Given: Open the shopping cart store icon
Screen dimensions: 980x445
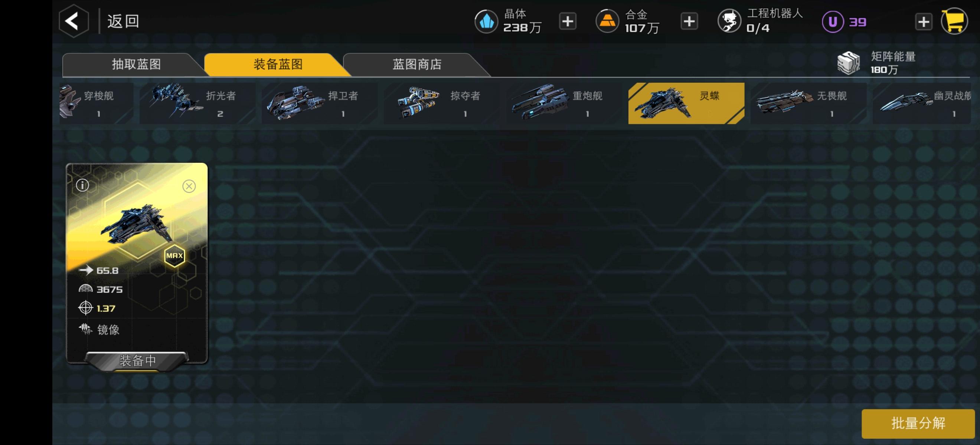Looking at the screenshot, I should [x=954, y=21].
